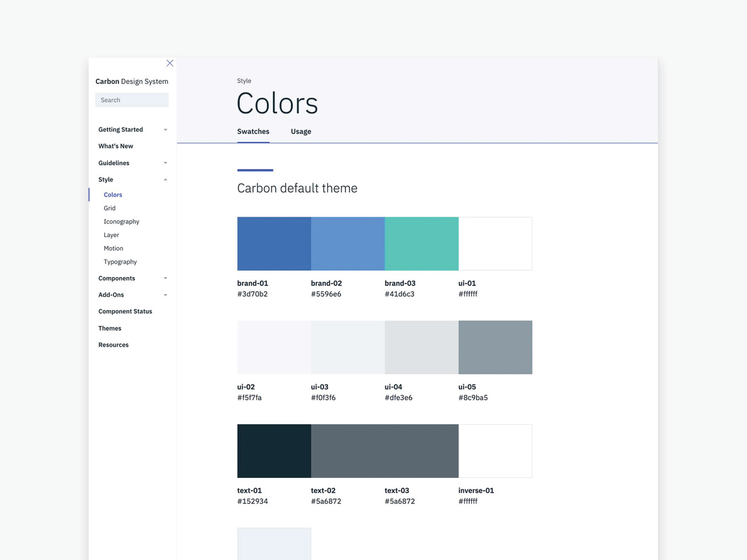Expand the Add-Ons chevron

[165, 295]
